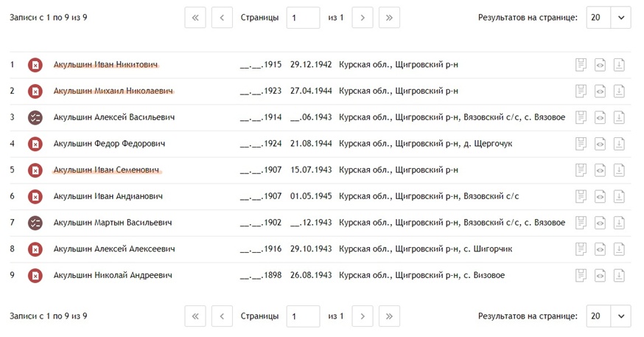Click the eye preview icon for Акульшин Иван Никитович

[600, 65]
